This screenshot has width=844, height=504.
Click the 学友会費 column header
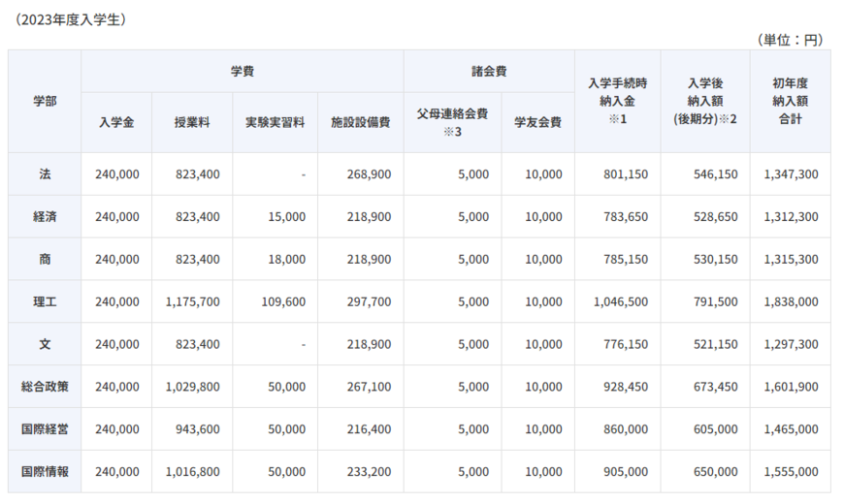pyautogui.click(x=537, y=122)
